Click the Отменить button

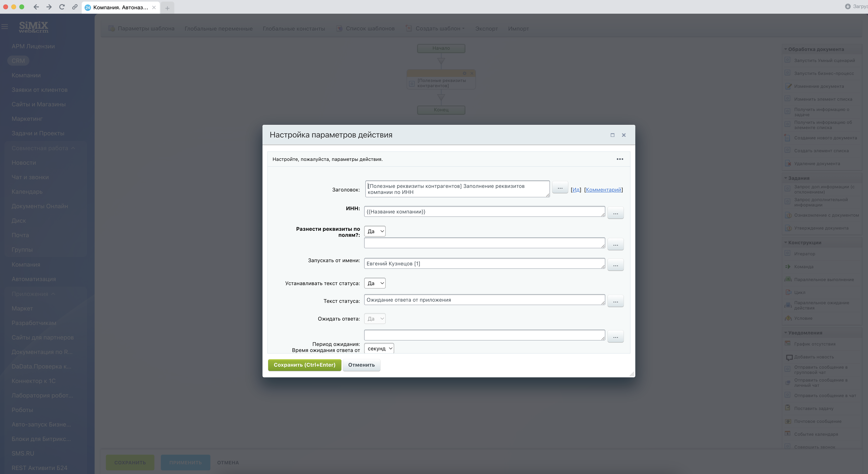pyautogui.click(x=361, y=365)
